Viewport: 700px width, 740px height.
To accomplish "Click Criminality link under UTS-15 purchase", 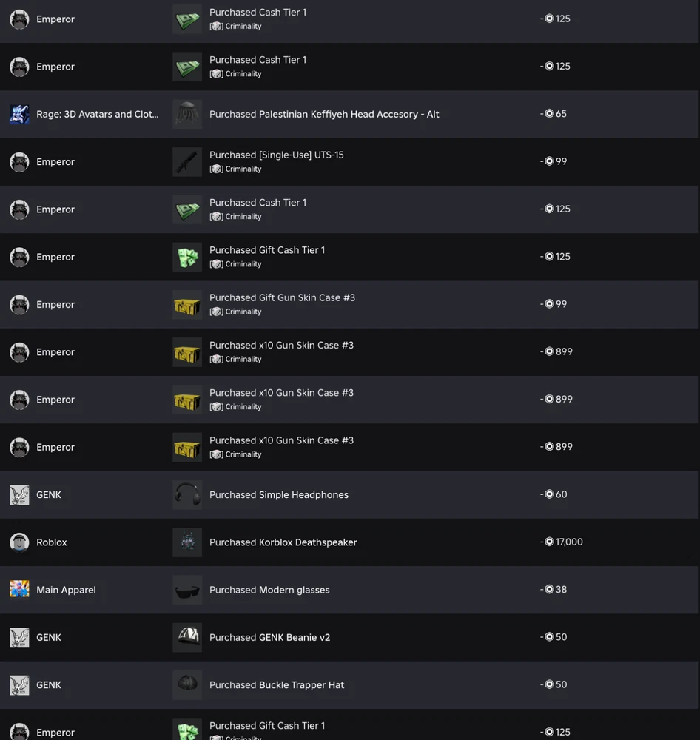I will click(243, 169).
